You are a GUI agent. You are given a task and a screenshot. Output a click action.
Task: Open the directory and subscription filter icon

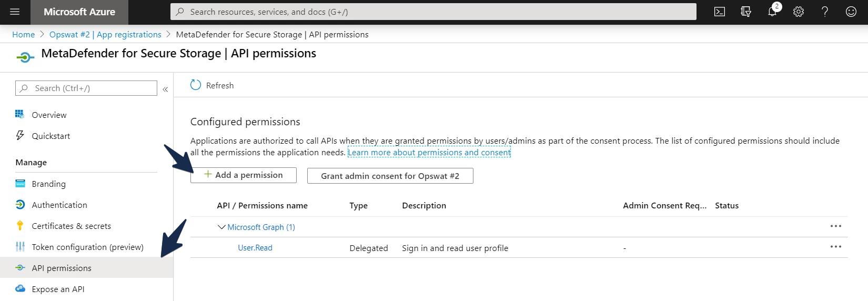pyautogui.click(x=746, y=12)
